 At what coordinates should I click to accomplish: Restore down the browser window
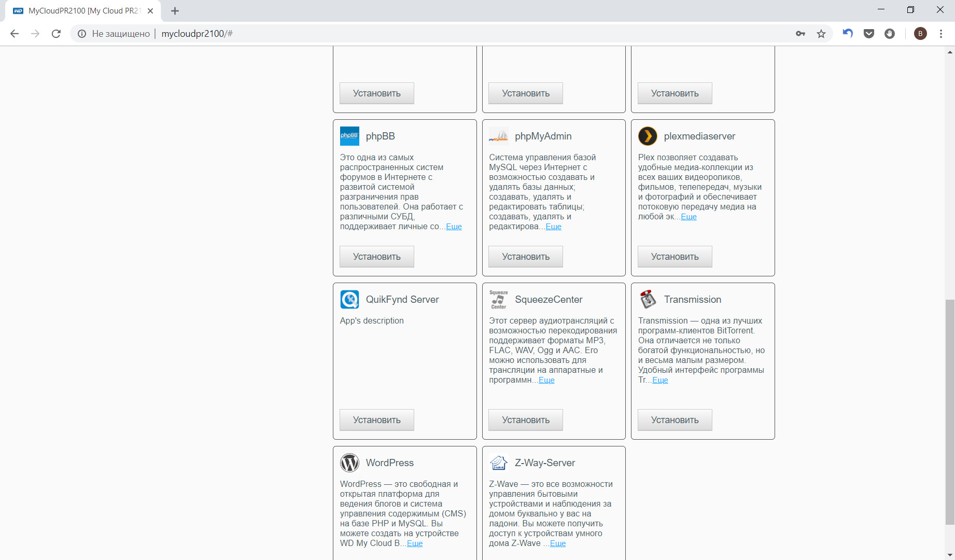pos(910,9)
